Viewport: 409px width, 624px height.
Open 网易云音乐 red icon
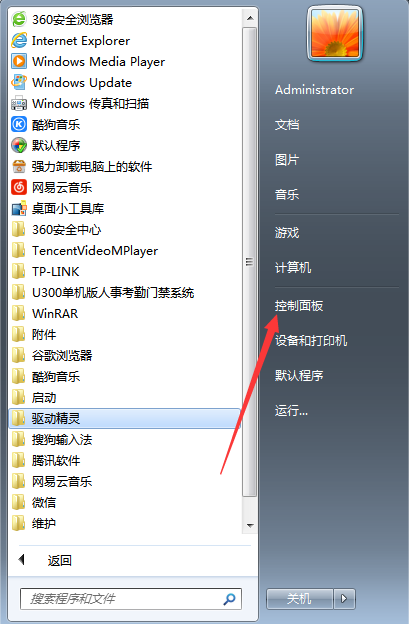coord(19,187)
